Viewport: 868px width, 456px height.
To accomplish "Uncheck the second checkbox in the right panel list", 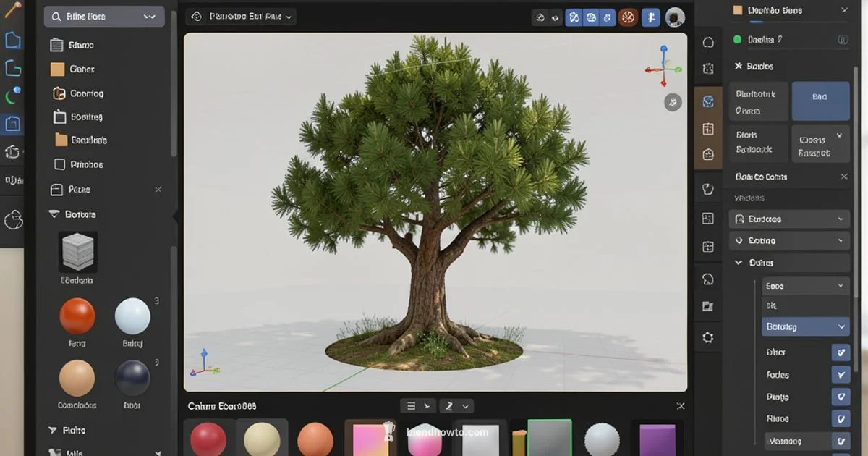I will click(841, 374).
